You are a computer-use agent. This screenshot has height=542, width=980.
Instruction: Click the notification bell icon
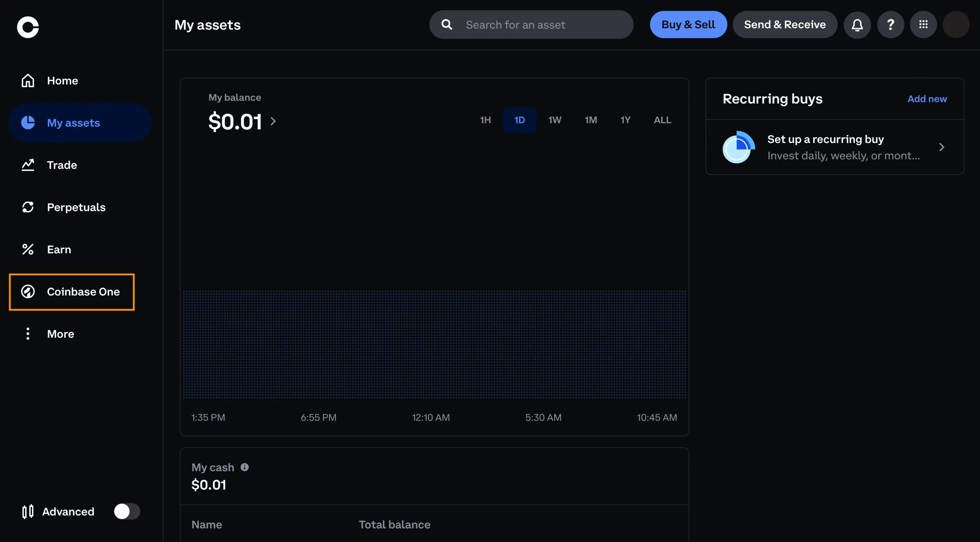point(857,25)
